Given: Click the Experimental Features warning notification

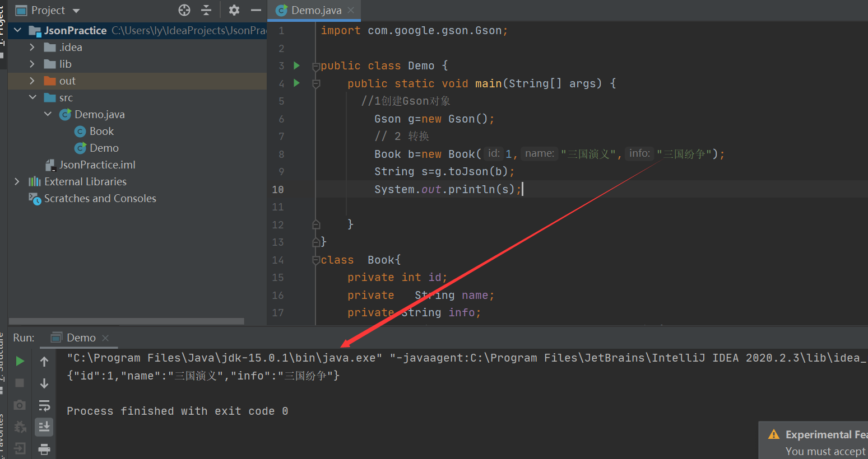Looking at the screenshot, I should click(814, 441).
